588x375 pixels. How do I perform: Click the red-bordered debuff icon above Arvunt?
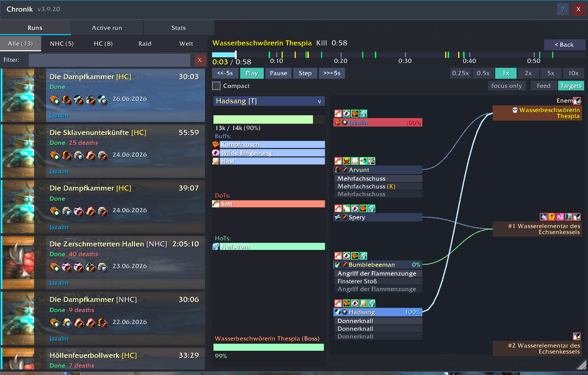(338, 161)
